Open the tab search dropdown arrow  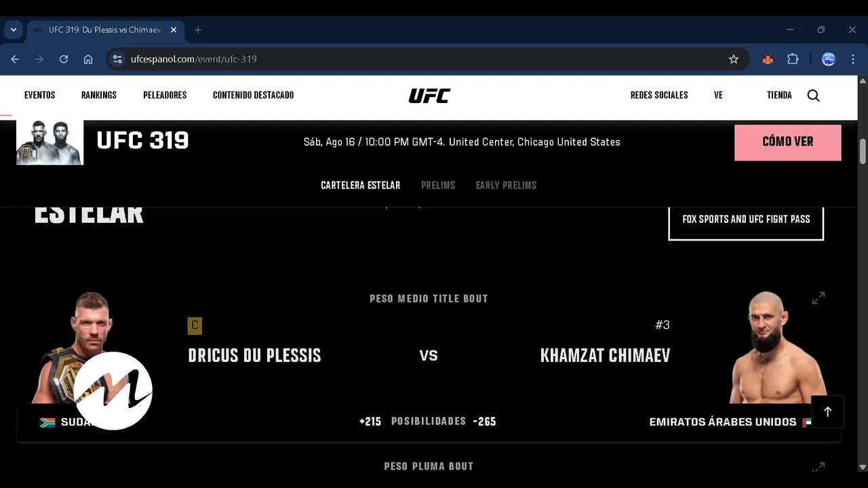tap(14, 30)
